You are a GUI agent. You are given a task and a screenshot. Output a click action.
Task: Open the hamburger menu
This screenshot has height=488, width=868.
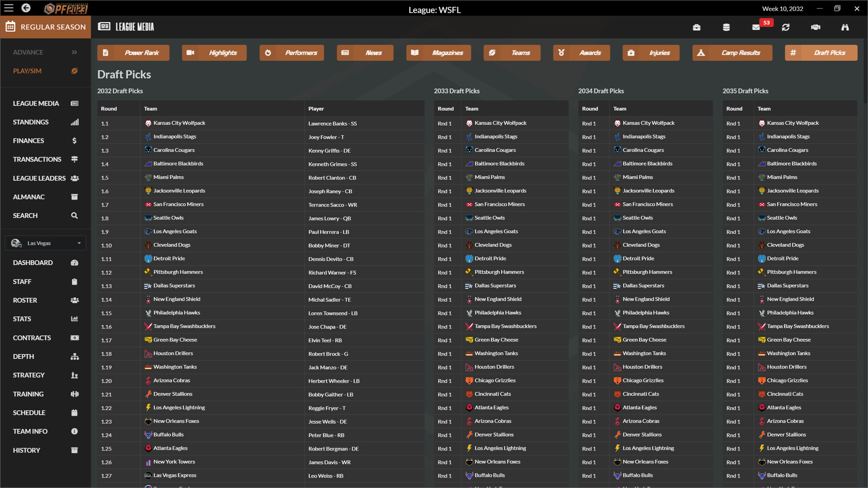8,8
